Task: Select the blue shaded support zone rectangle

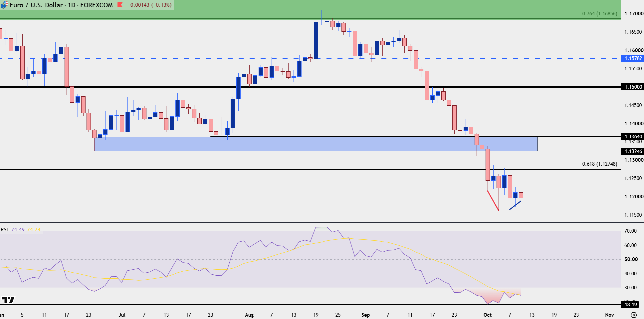Action: 316,144
